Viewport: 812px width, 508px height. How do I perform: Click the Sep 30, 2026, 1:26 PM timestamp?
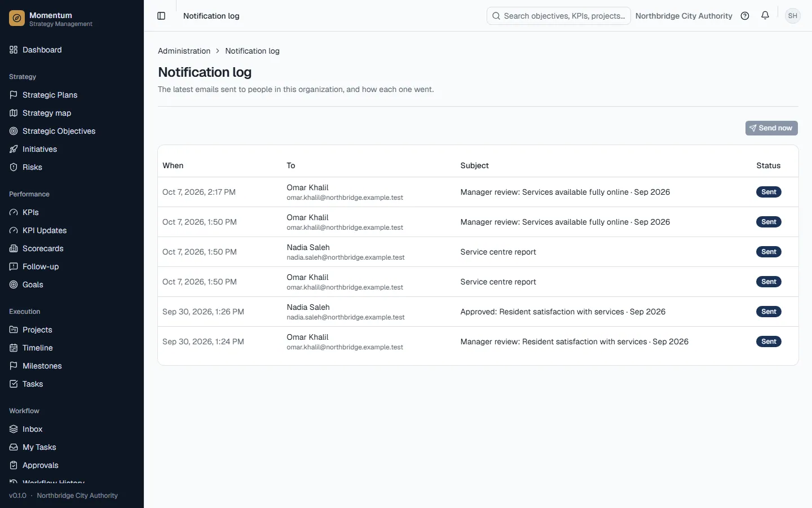203,312
